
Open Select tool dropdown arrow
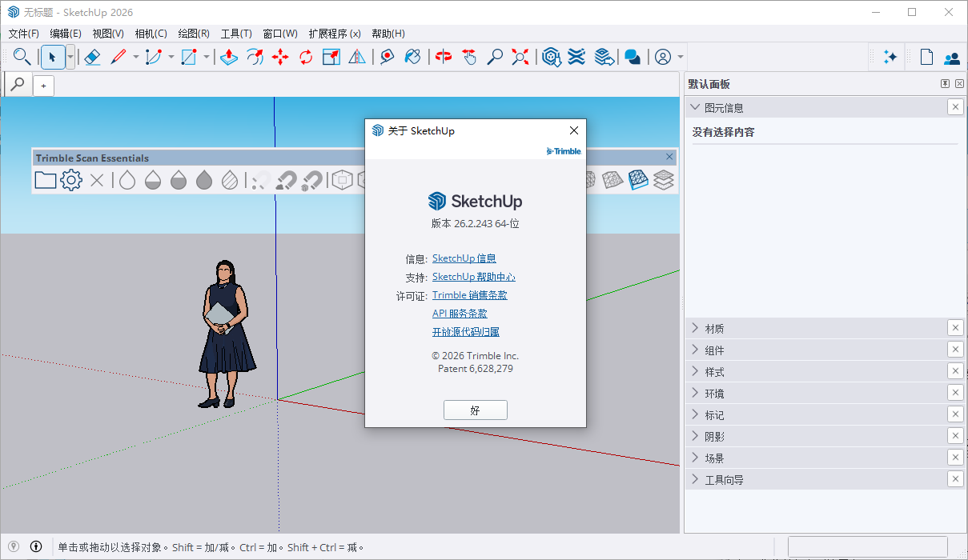pos(70,57)
